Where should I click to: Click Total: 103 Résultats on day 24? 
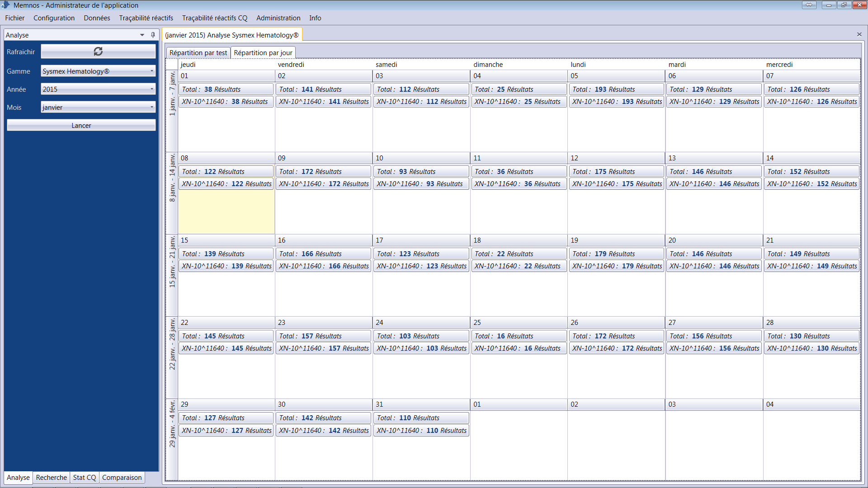421,336
